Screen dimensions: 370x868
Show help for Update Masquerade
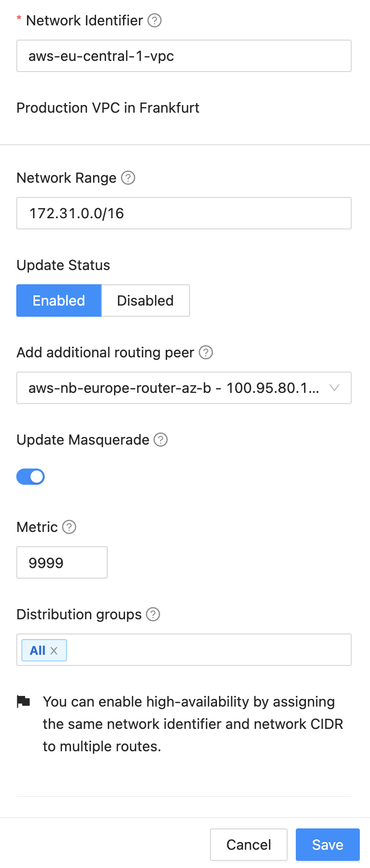point(161,440)
